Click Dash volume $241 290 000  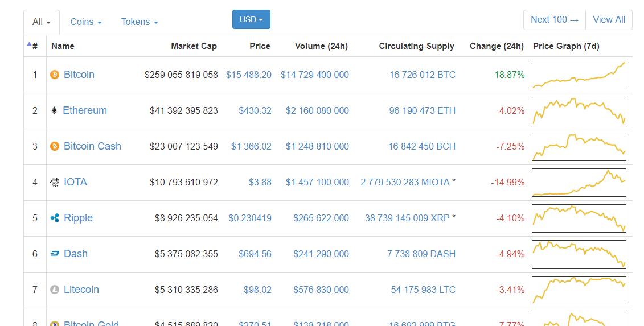(x=321, y=254)
